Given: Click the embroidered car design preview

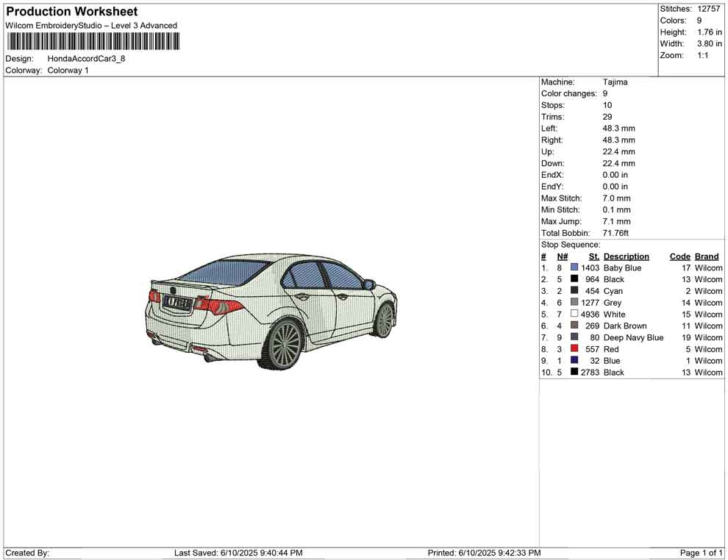Looking at the screenshot, I should (271, 309).
